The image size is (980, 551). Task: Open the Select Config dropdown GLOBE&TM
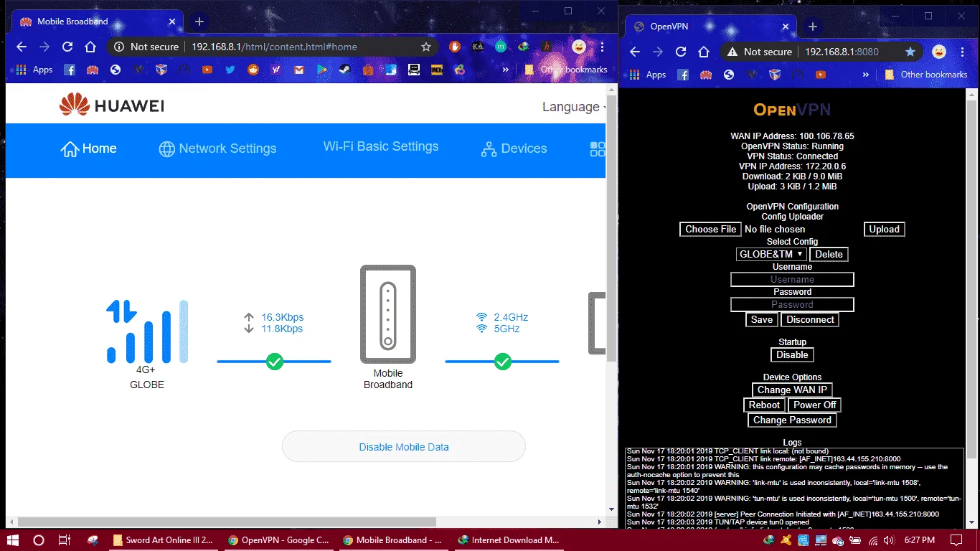point(771,254)
